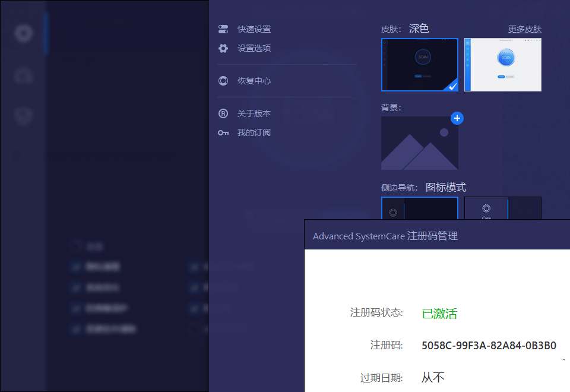Choose the dark skin preview thumbnail
This screenshot has height=392, width=570.
tap(419, 65)
